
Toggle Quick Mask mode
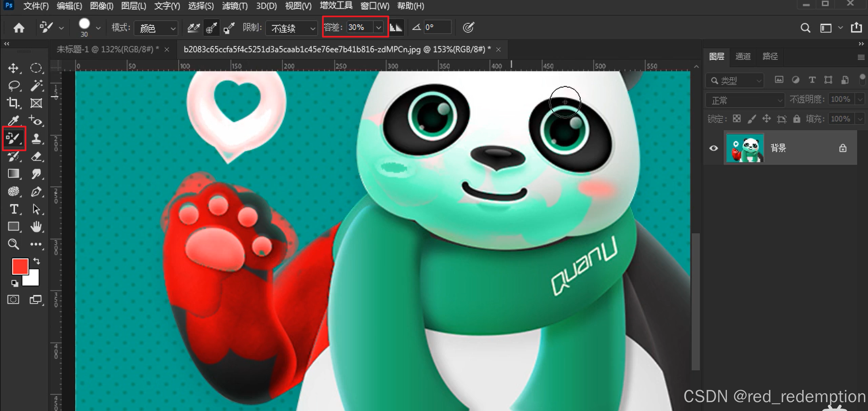click(x=13, y=299)
